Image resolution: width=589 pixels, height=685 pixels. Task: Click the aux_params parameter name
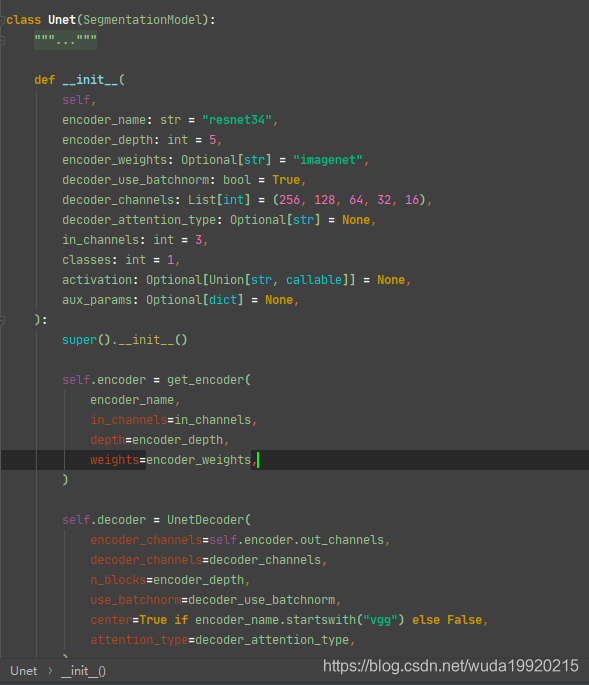pyautogui.click(x=97, y=300)
